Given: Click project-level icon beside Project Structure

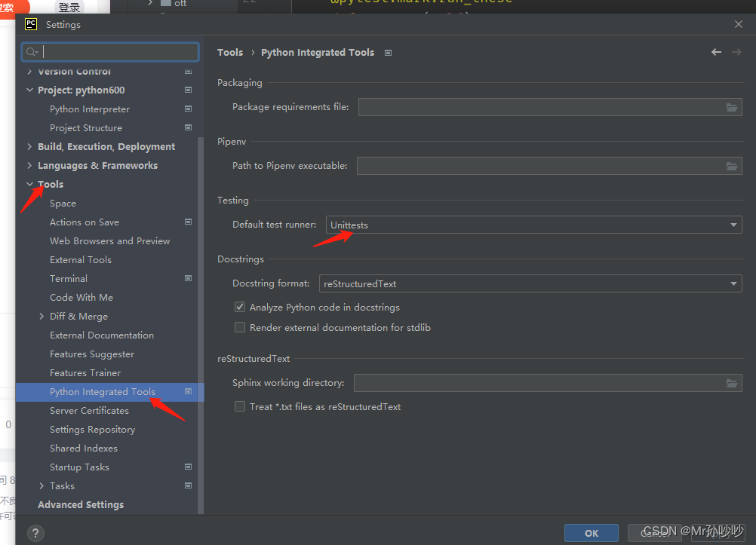Looking at the screenshot, I should point(189,127).
